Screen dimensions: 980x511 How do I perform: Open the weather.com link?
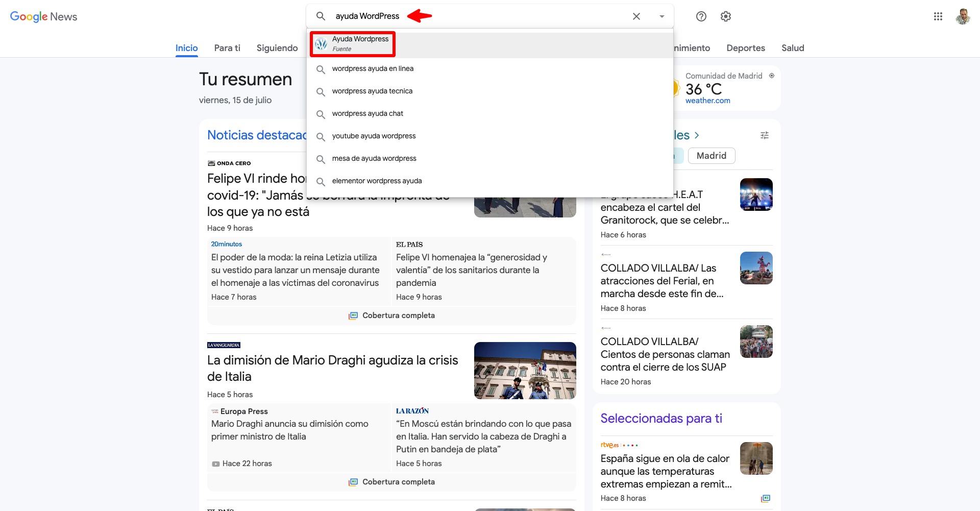pos(707,101)
